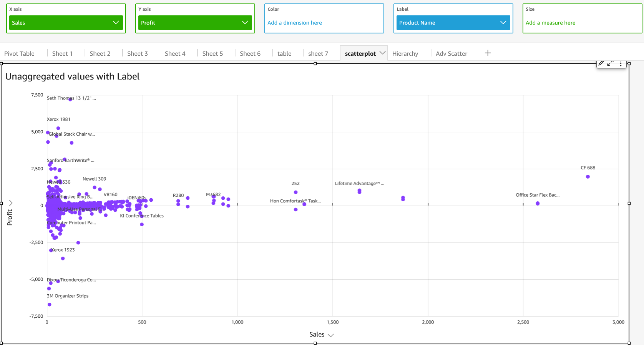Click the pencil format visual icon

coord(601,63)
